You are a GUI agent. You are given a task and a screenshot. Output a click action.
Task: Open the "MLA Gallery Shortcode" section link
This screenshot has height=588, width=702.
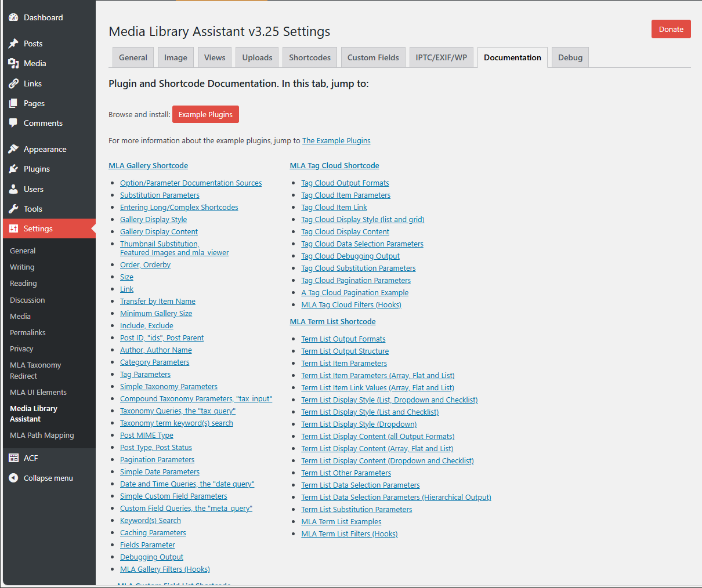[148, 165]
